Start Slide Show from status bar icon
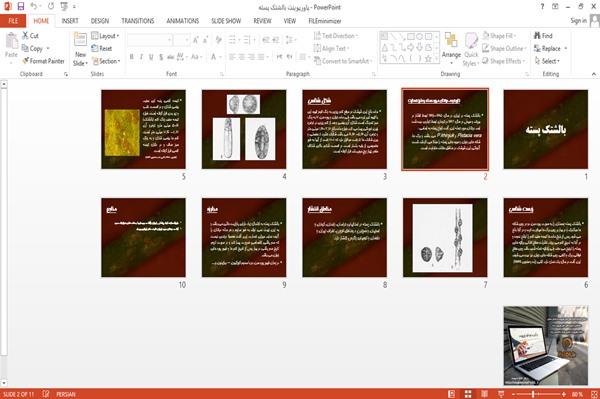 point(501,394)
